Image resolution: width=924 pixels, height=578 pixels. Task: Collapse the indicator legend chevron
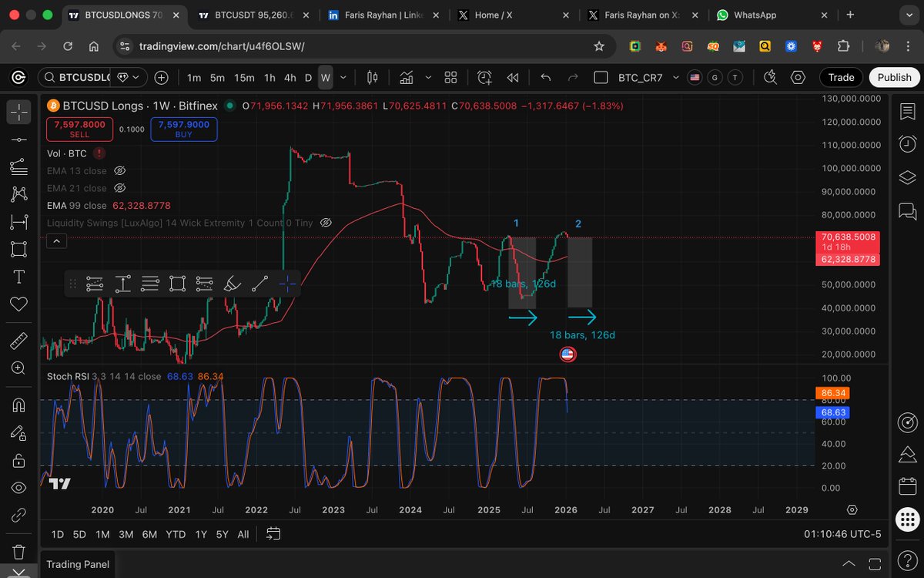(57, 241)
